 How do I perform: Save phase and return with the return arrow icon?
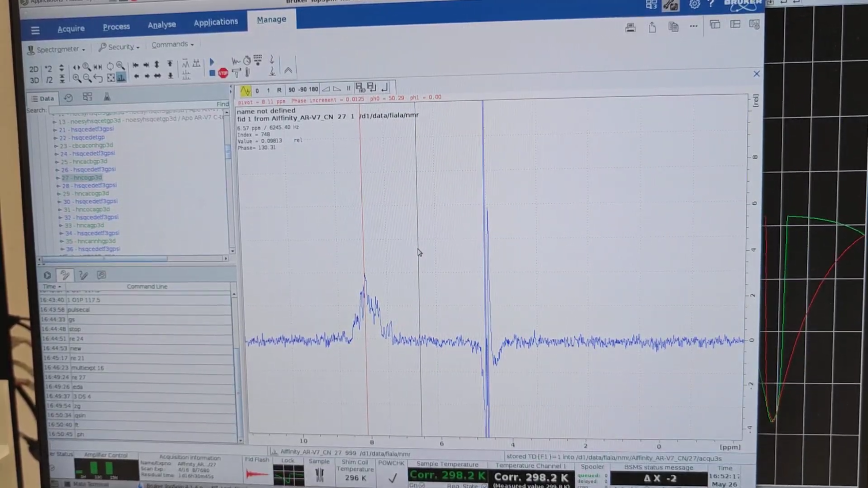click(384, 88)
